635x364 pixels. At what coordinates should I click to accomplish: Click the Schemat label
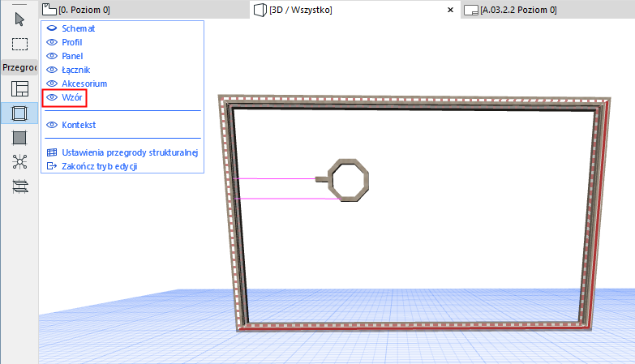(78, 28)
